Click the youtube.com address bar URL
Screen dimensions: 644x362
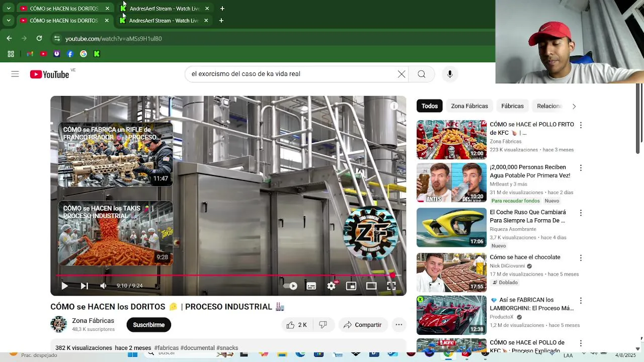tap(113, 39)
